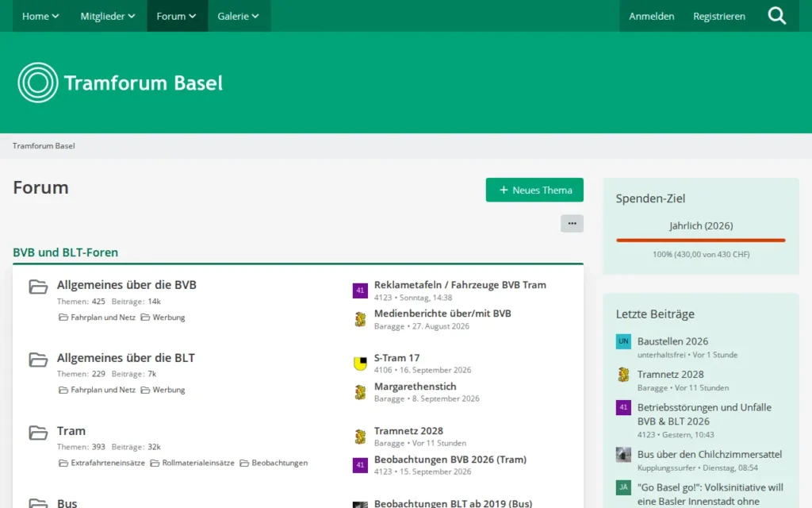812x508 pixels.
Task: Open thread Reklametafeln / Fahrzeuge BVB Tram
Action: pos(460,285)
